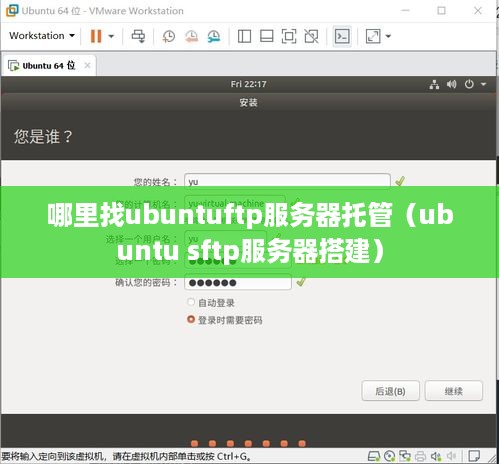Viewport: 499px width, 464px height.
Task: Click the 继续 button
Action: pos(454,391)
